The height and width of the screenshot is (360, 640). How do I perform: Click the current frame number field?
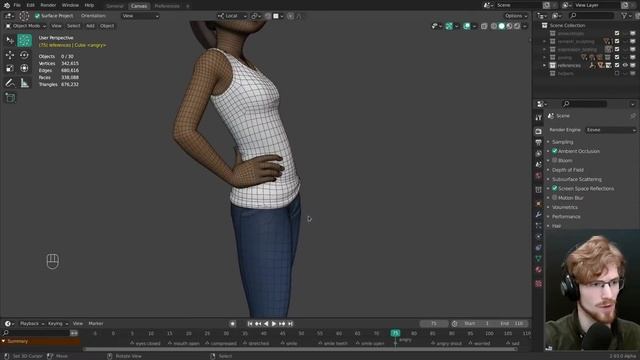point(433,324)
